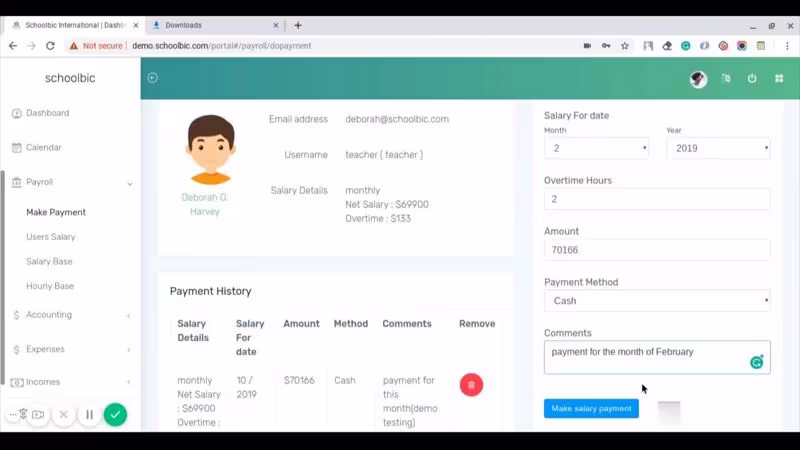Viewport: 800px width, 450px height.
Task: Click recorder camera icon
Action: pos(38,415)
